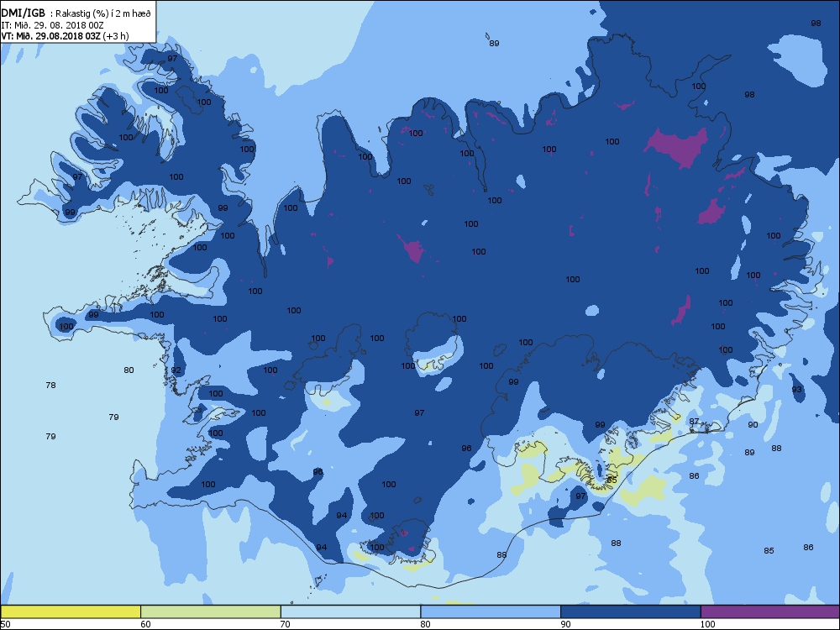Select the light blue 70–80 legend band
This screenshot has height=630, width=840.
350,612
